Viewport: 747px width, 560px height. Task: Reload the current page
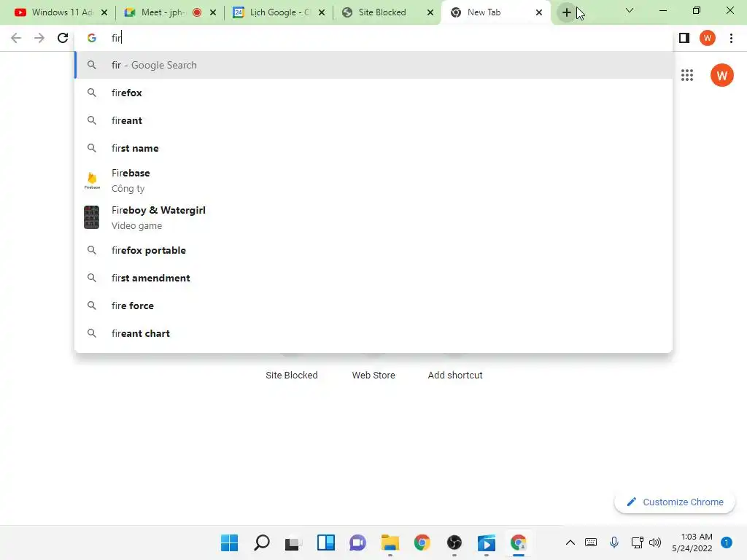pyautogui.click(x=63, y=38)
